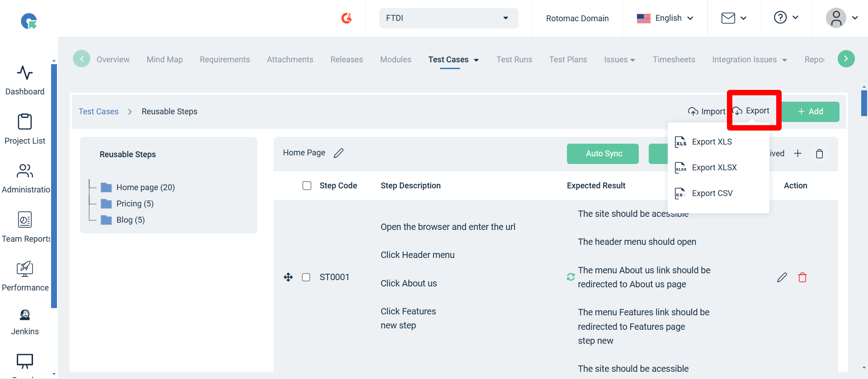The image size is (868, 379).
Task: Switch to the Test Plans tab
Action: (x=568, y=60)
